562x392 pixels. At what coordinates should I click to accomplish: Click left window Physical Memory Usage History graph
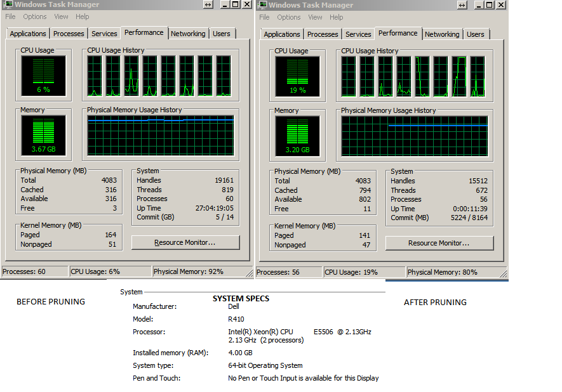tap(161, 135)
